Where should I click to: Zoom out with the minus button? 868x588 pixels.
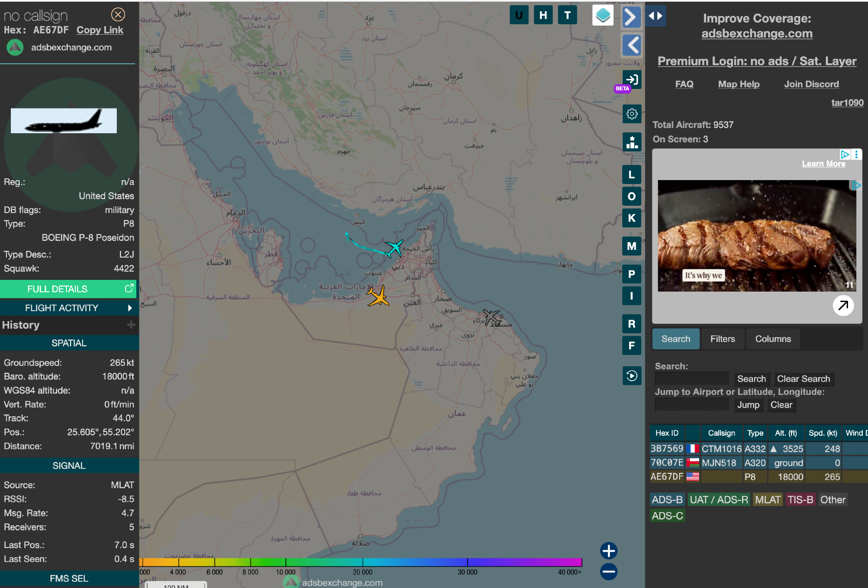click(609, 572)
